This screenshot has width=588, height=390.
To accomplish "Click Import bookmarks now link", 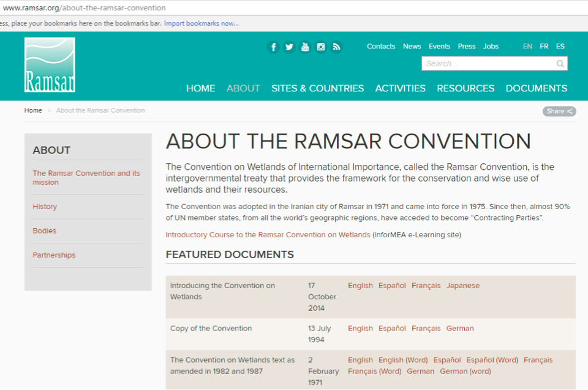I will tap(202, 23).
